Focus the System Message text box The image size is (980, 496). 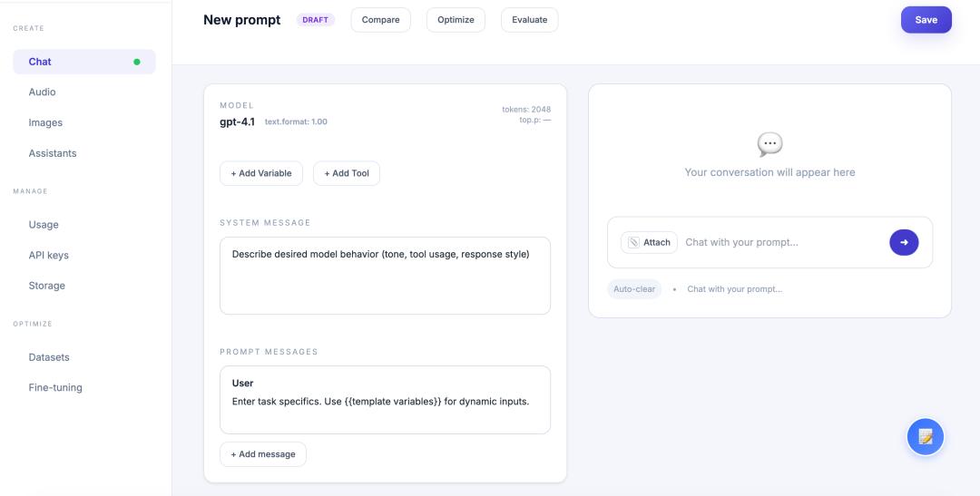385,276
